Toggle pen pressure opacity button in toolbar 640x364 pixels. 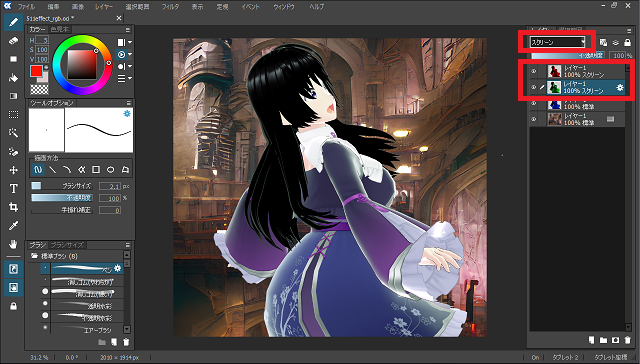[13, 288]
